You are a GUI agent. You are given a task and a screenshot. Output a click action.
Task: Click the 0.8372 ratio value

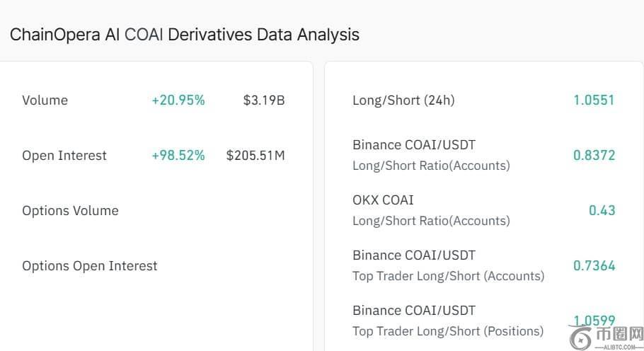[x=594, y=156]
